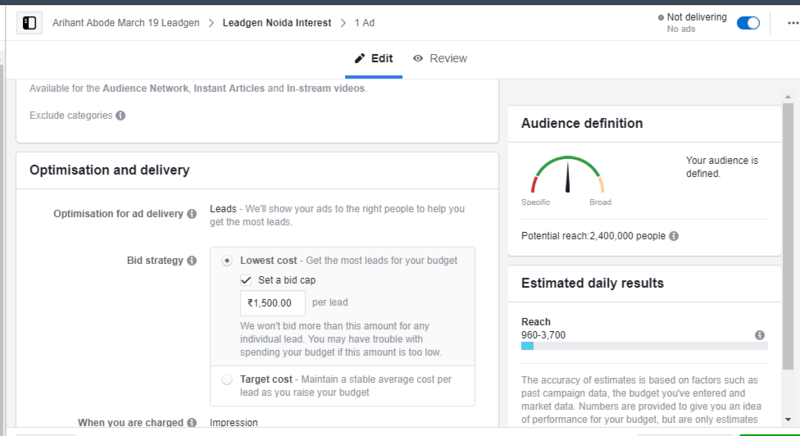Click the 'per lead' label
This screenshot has width=800, height=436.
coord(330,302)
